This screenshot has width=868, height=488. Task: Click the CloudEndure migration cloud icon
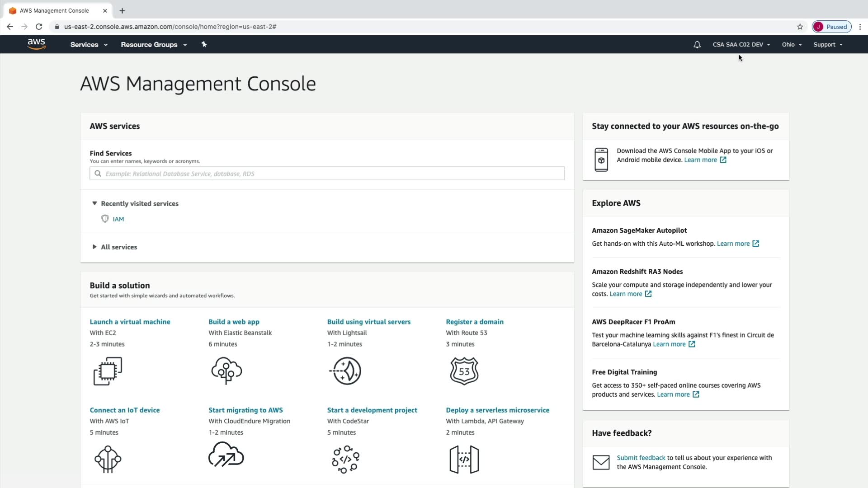[x=226, y=455]
